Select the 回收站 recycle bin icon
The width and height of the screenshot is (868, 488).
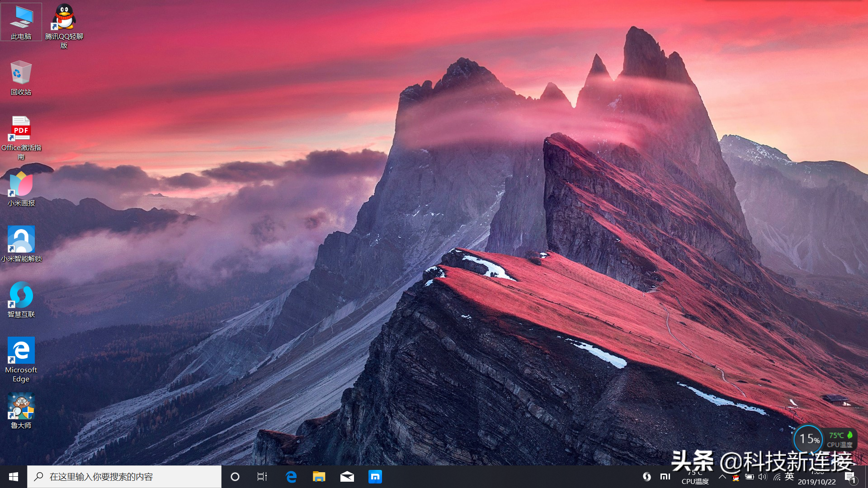pyautogui.click(x=21, y=78)
